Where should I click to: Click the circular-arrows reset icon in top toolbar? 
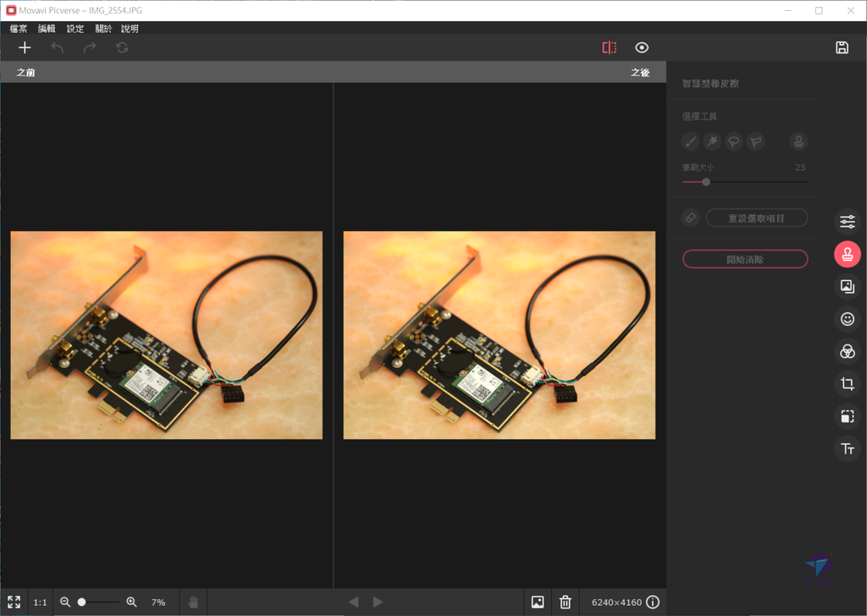coord(122,47)
